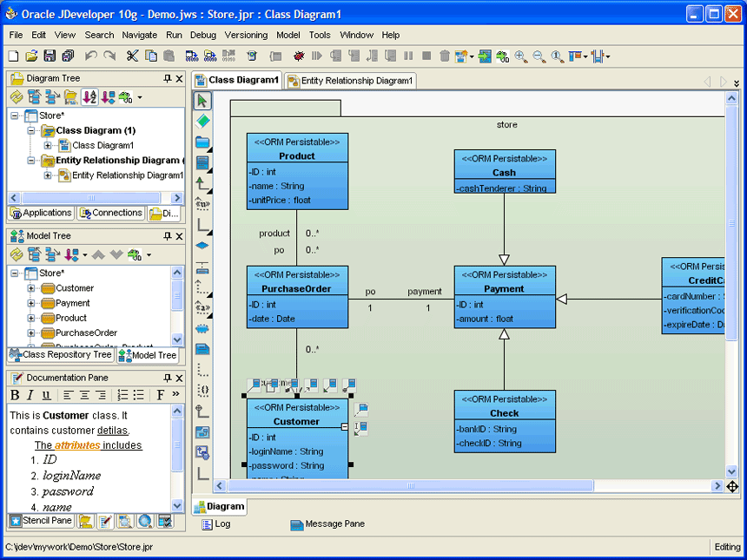Screen dimensions: 747x560
Task: Show more Documentation Pane formatting options
Action: pyautogui.click(x=175, y=394)
